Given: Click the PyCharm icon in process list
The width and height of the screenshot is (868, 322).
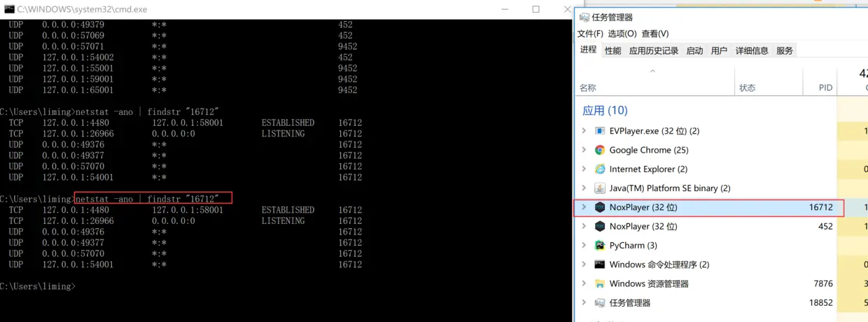Looking at the screenshot, I should coord(599,246).
